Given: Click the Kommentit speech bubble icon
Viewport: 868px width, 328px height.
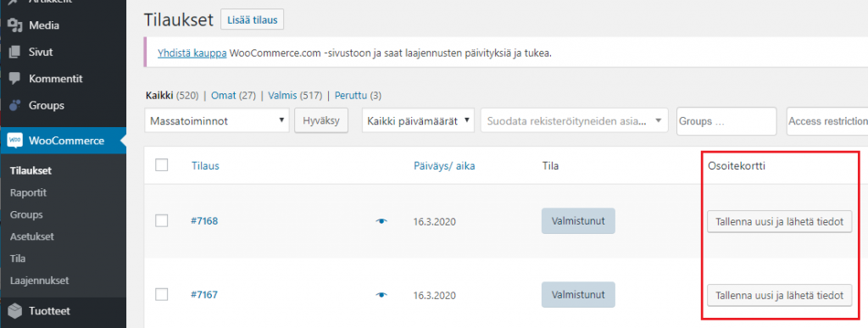Looking at the screenshot, I should click(15, 79).
